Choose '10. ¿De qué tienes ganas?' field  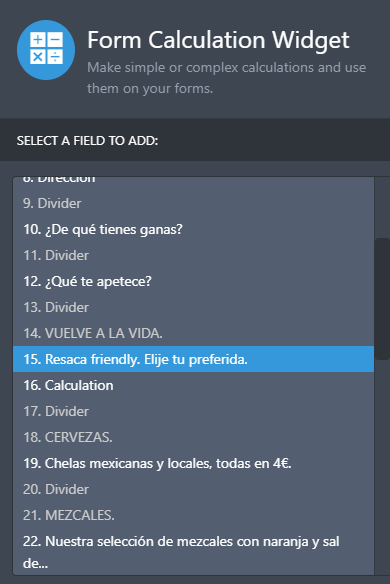193,229
